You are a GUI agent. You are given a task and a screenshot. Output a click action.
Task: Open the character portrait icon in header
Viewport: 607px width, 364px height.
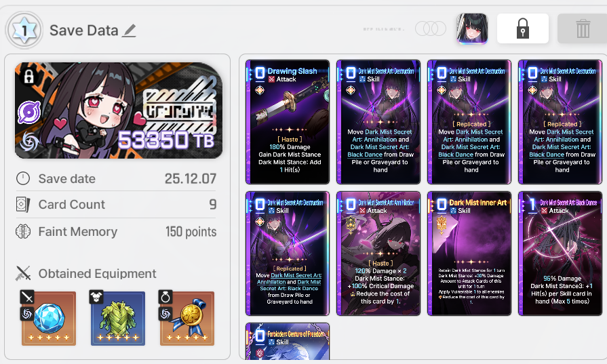point(472,28)
